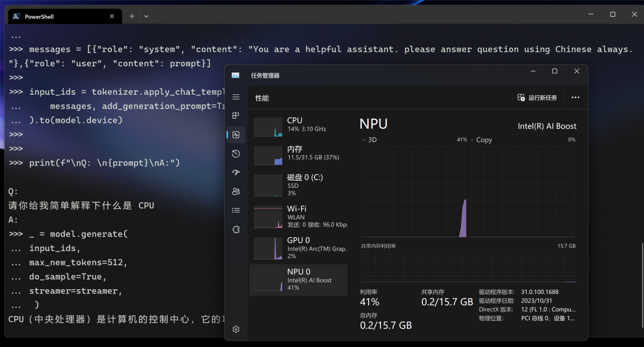644x347 pixels.
Task: Click the max_new_tokens=512 line in terminal
Action: pyautogui.click(x=78, y=262)
